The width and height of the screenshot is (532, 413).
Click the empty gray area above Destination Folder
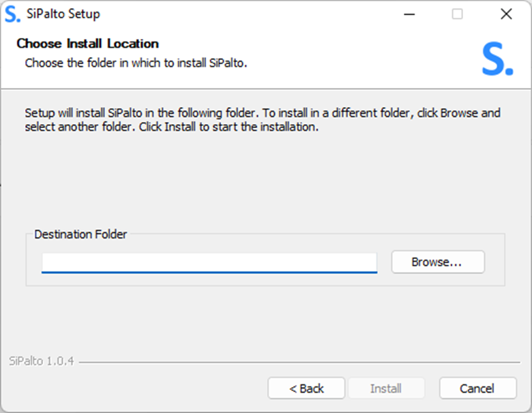coord(265,180)
